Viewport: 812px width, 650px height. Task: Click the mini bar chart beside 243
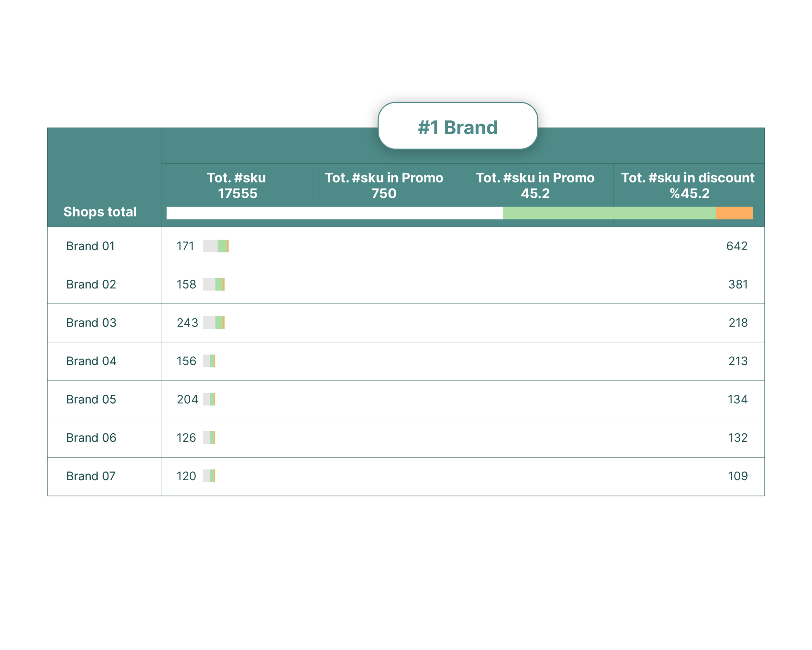click(x=214, y=323)
